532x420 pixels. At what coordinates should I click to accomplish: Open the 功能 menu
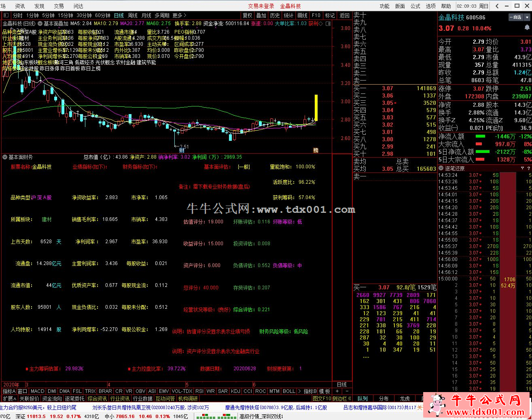(x=384, y=6)
